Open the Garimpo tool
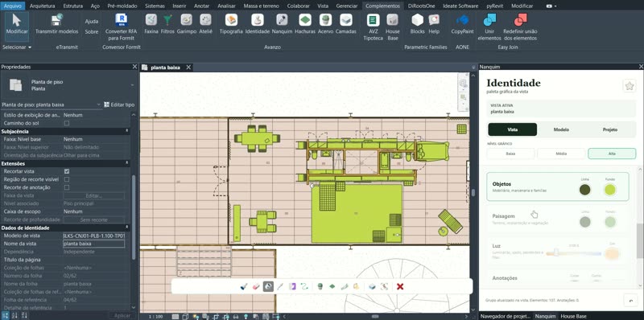This screenshot has width=644, height=320. 187,24
